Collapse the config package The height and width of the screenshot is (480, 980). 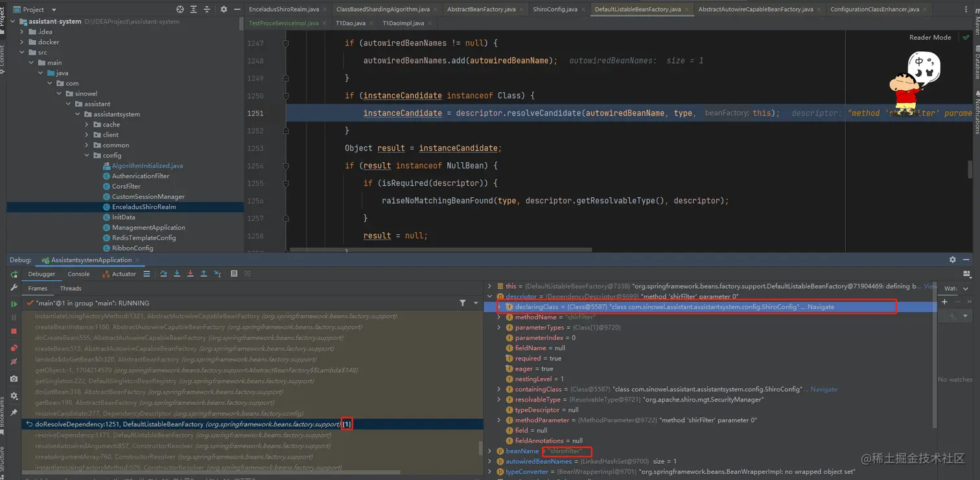[87, 156]
